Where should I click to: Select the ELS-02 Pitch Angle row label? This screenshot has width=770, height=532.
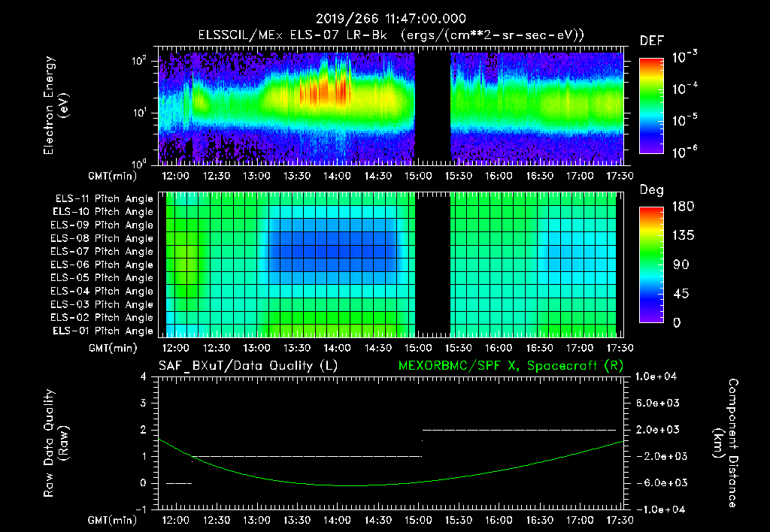tap(102, 318)
